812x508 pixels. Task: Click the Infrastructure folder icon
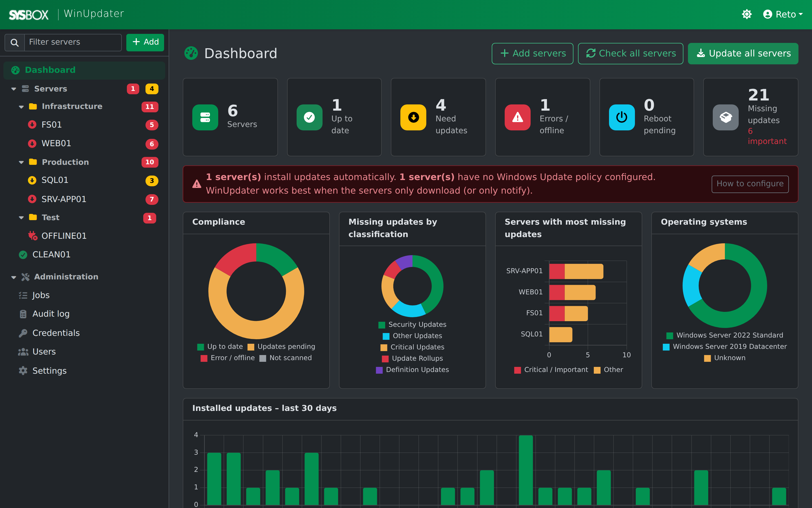(33, 106)
